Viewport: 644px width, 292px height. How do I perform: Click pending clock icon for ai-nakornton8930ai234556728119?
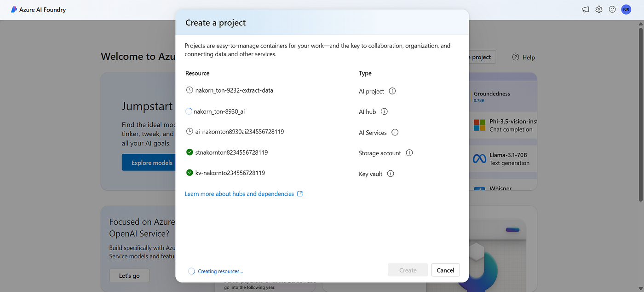click(190, 131)
